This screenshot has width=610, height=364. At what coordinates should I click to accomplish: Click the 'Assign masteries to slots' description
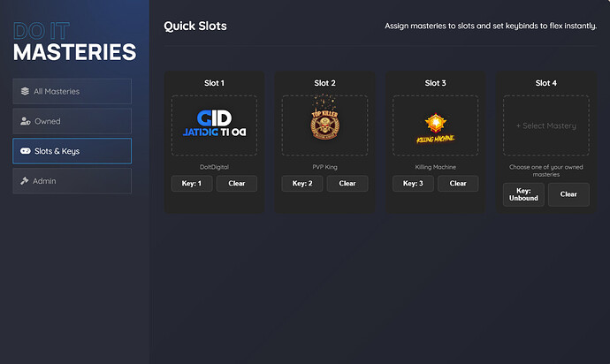tap(491, 26)
